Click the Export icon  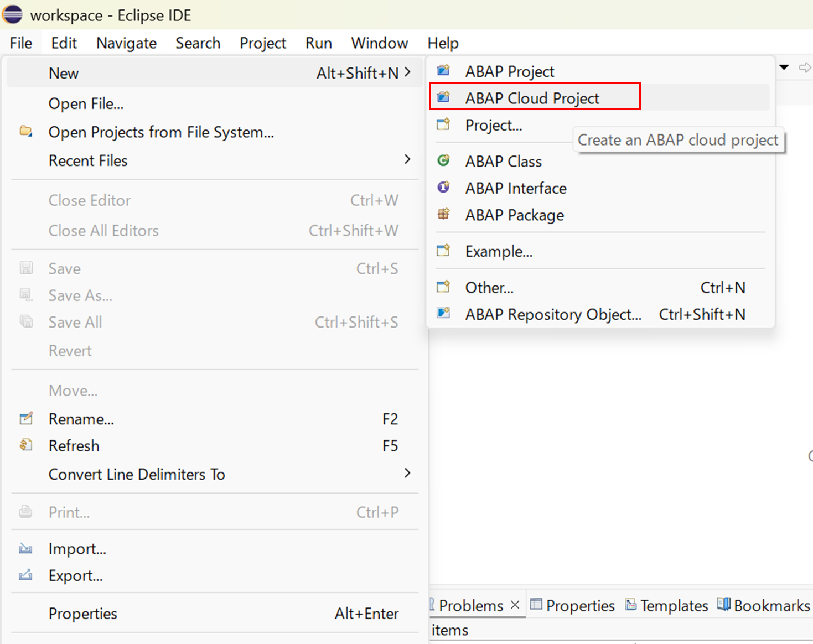pos(26,575)
